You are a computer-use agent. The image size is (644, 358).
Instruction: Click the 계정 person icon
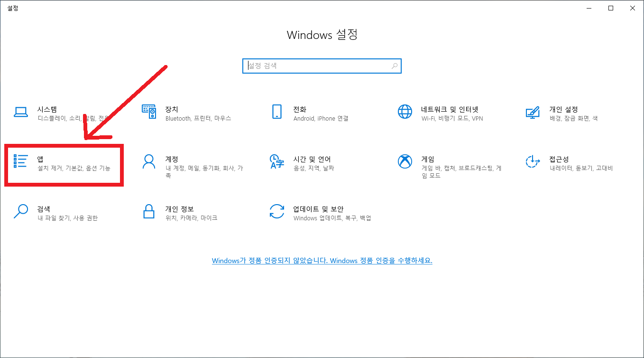(149, 161)
